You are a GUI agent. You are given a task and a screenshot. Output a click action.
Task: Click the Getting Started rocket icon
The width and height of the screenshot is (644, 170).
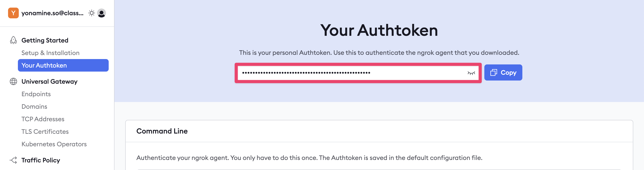coord(13,40)
